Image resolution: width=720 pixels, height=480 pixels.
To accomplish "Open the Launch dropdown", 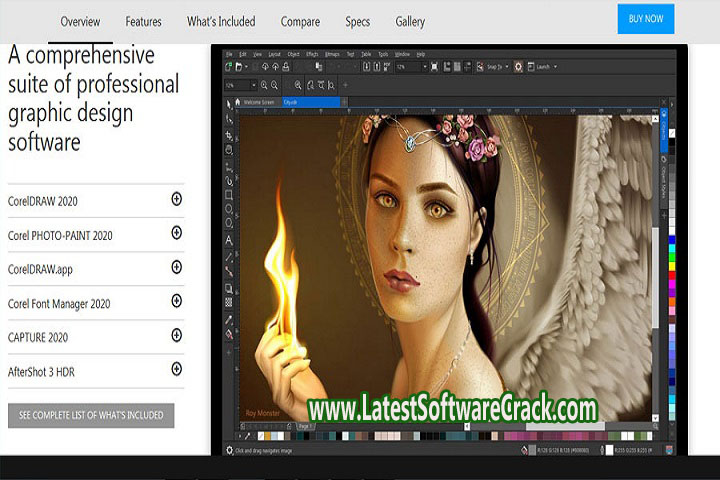I will (x=555, y=67).
